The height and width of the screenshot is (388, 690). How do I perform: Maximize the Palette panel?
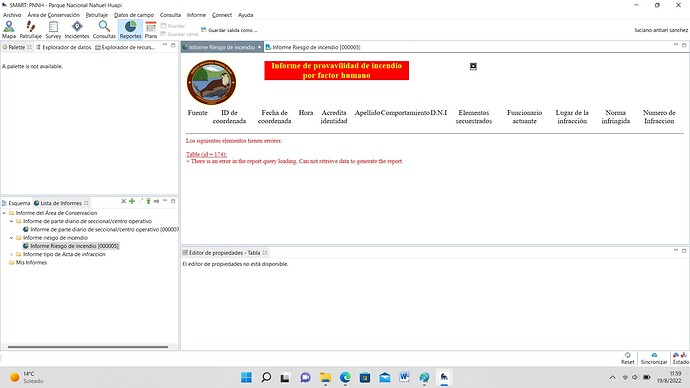coord(173,45)
